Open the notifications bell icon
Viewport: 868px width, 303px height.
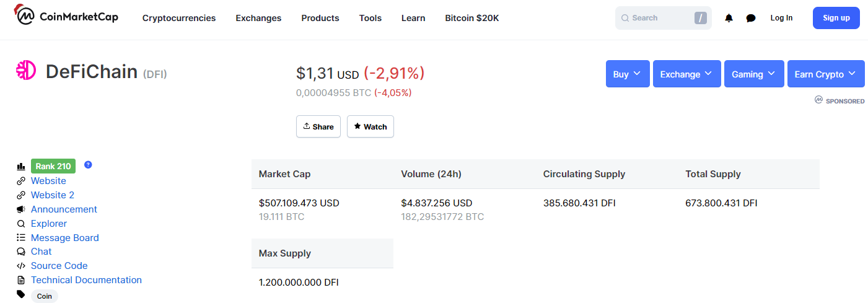point(729,18)
